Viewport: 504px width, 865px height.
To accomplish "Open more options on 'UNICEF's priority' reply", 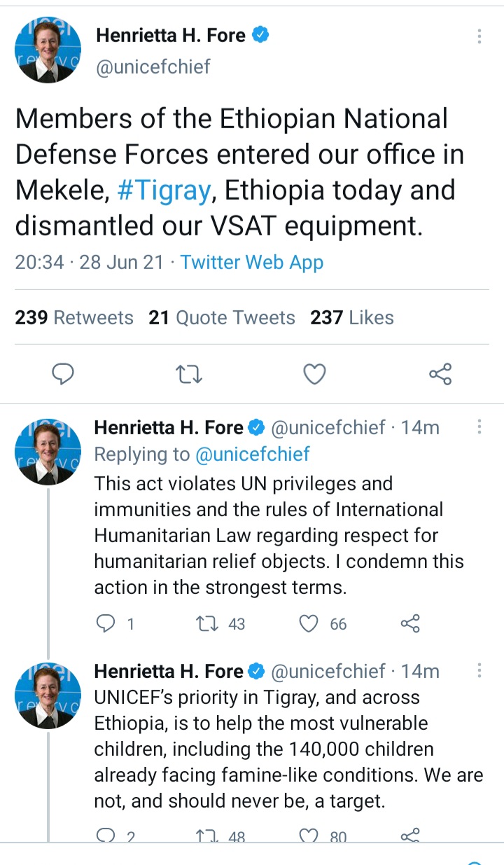I will (x=479, y=671).
